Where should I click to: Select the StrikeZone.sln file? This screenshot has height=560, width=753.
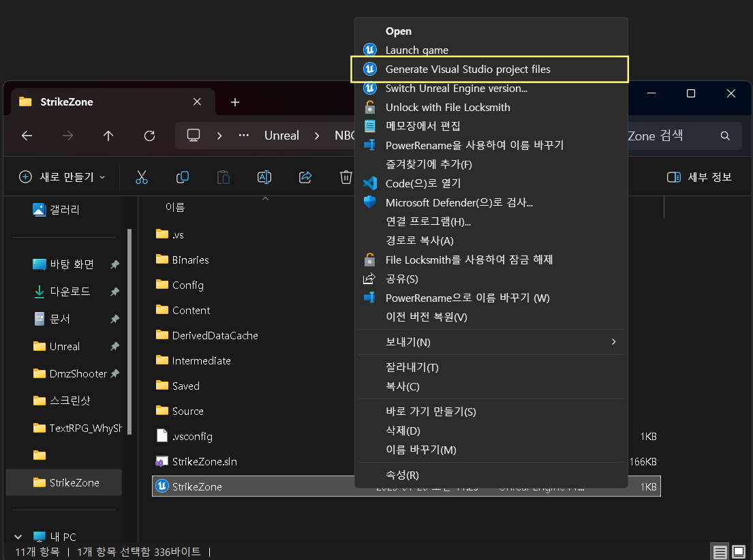pos(204,461)
